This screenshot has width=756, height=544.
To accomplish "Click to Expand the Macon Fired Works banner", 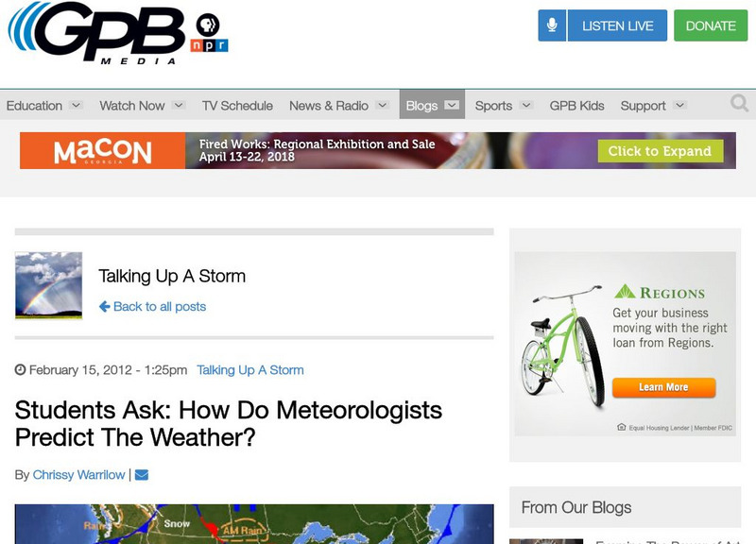I will [x=661, y=150].
